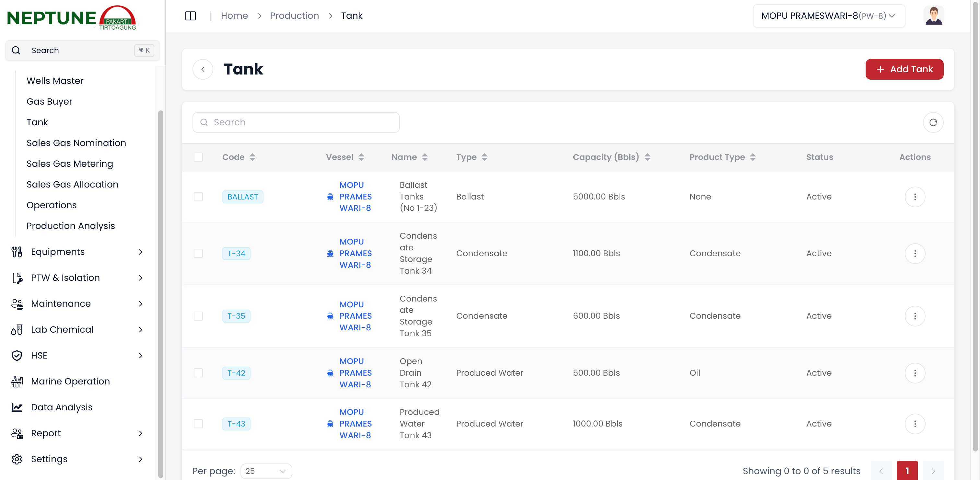Open the MOPU PRAMESWARI-8 vessel dropdown
This screenshot has height=480, width=980.
coord(829,16)
